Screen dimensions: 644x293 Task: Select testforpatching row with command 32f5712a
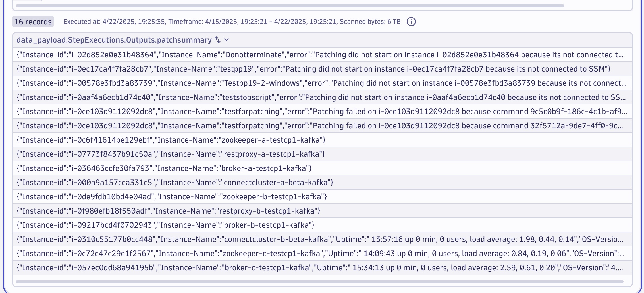click(319, 126)
